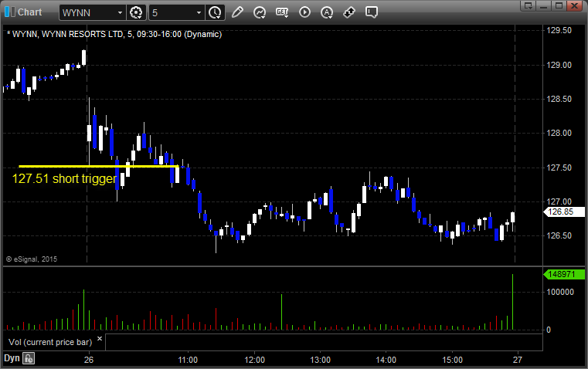The width and height of the screenshot is (588, 369).
Task: Toggle the Dyn time scale lock icon
Action: 29,358
